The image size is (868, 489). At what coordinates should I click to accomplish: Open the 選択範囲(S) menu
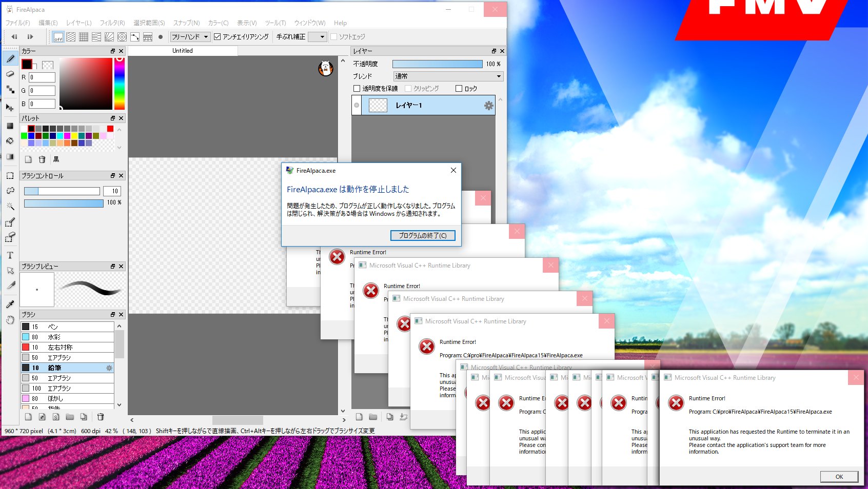(x=149, y=23)
